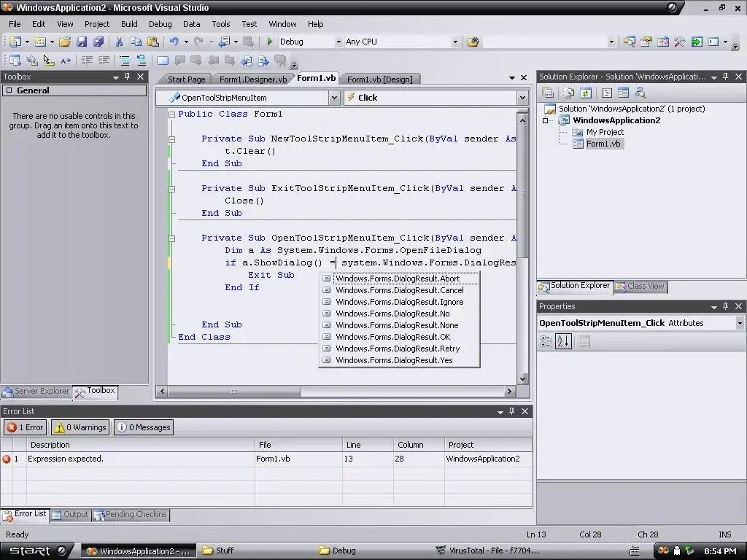Click the Add New Item toolbar icon

[41, 42]
